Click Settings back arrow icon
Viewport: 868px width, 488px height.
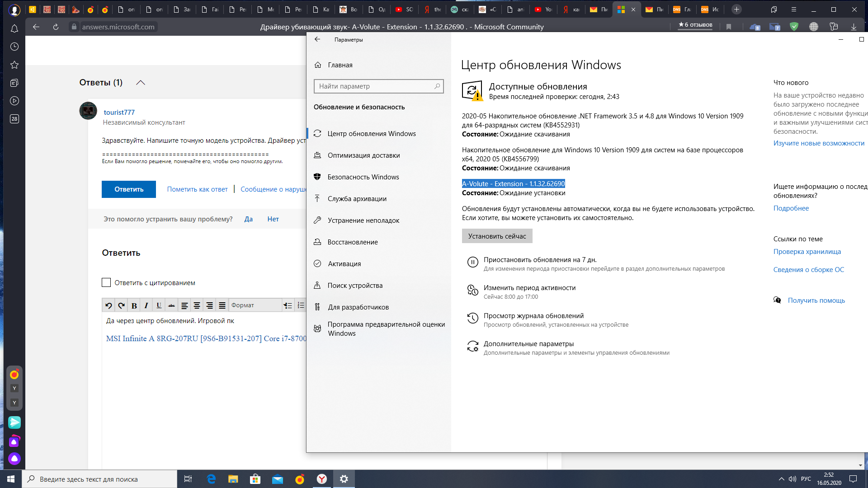tap(317, 39)
